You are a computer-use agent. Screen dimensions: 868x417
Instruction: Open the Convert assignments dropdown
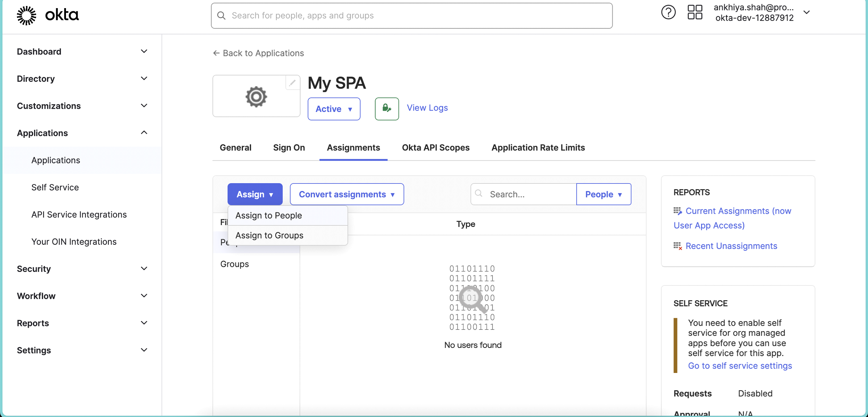pos(346,194)
